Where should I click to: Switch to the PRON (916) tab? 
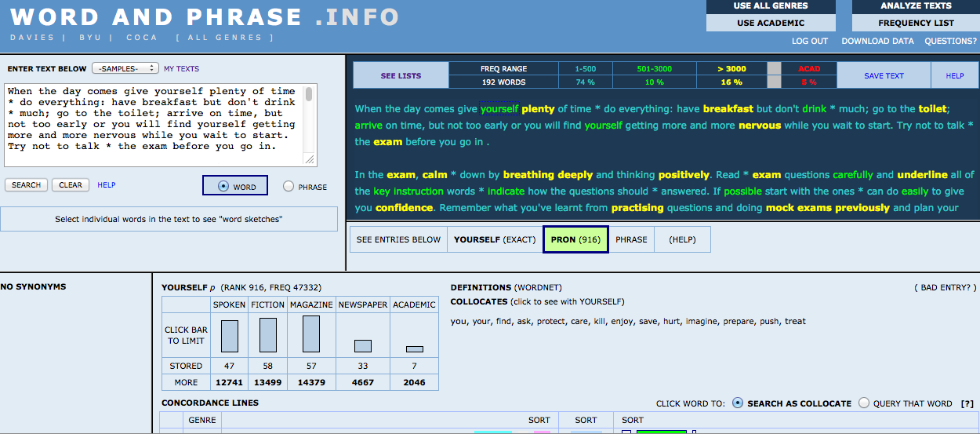click(575, 239)
